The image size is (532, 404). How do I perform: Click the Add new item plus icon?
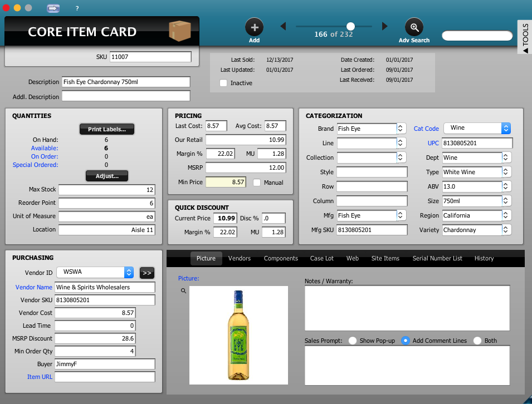pos(254,27)
